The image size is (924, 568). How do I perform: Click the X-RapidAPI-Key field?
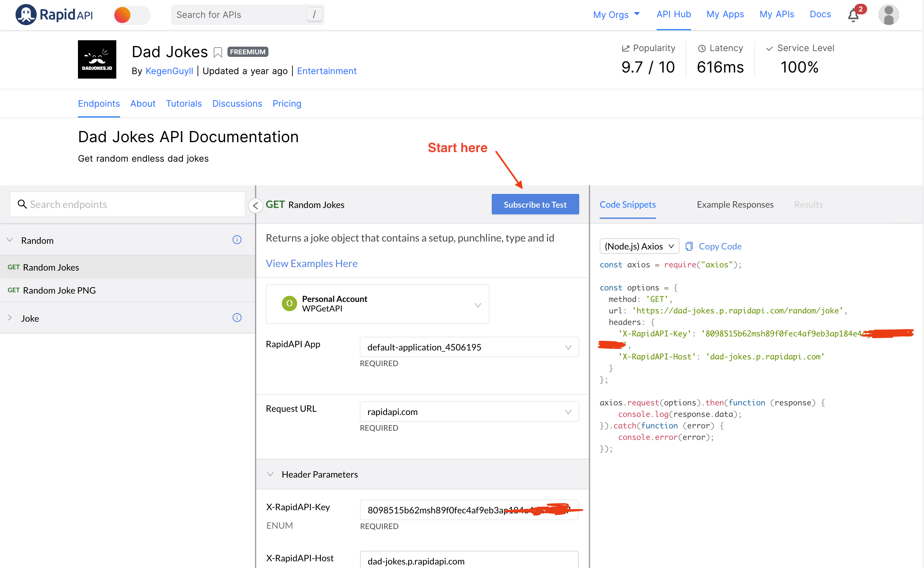pos(469,510)
